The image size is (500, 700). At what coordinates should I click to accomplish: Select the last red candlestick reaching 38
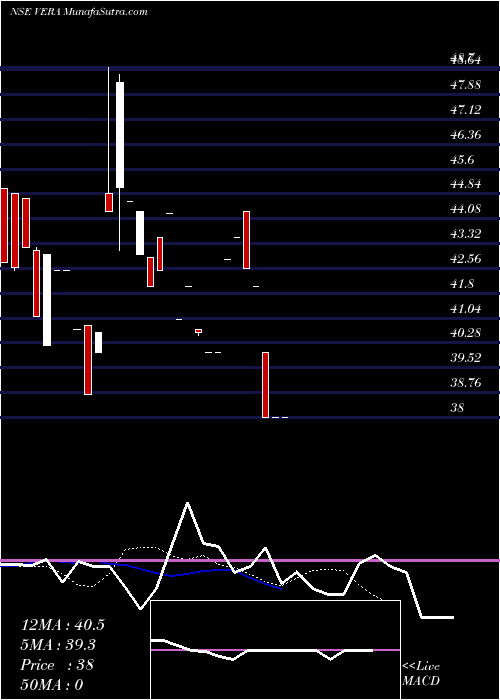pyautogui.click(x=265, y=385)
